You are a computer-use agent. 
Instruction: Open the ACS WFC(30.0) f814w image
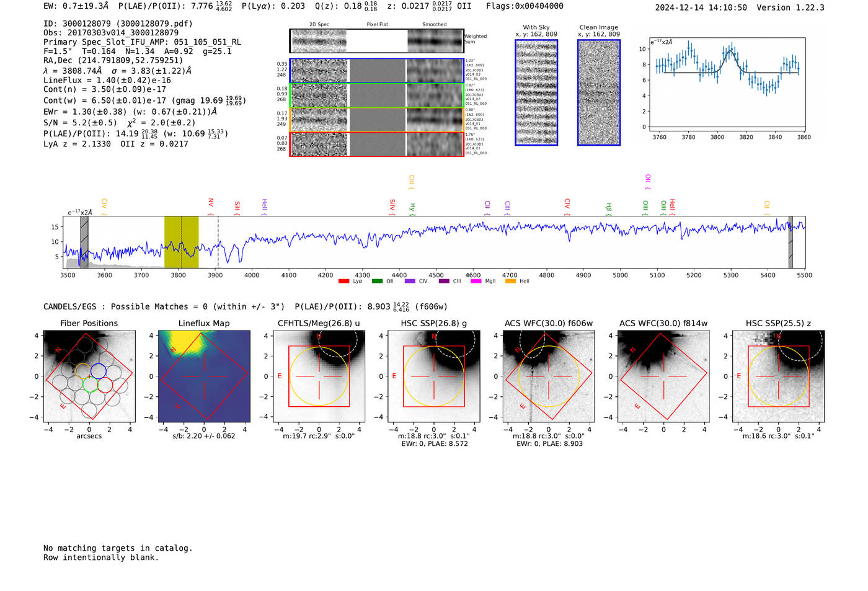663,376
